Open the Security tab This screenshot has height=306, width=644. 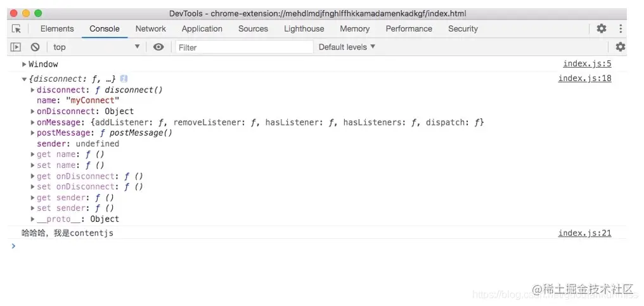[463, 29]
